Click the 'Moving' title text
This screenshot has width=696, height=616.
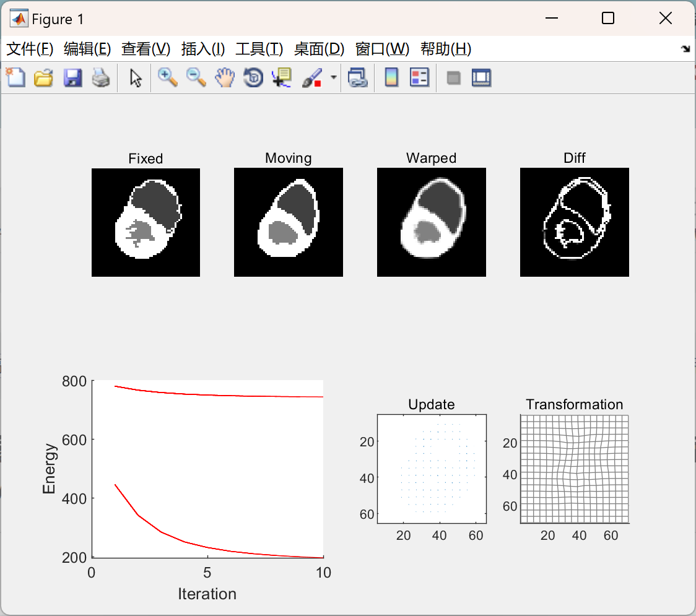[289, 158]
